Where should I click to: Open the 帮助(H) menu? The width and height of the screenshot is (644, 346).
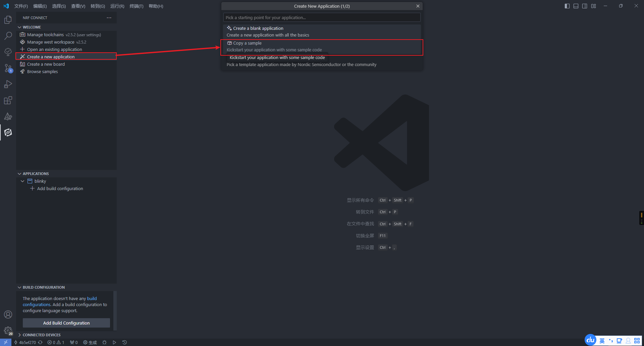(x=156, y=6)
